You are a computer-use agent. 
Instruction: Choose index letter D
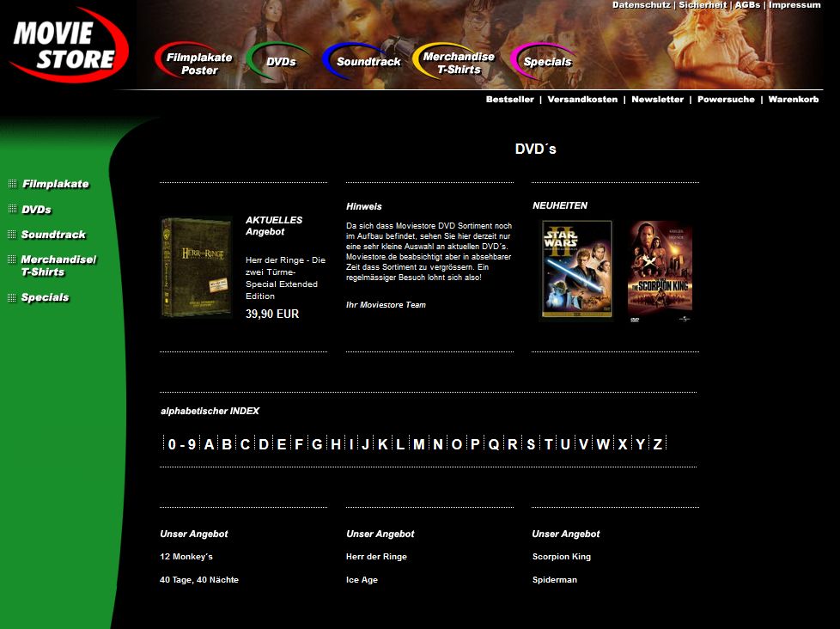264,444
